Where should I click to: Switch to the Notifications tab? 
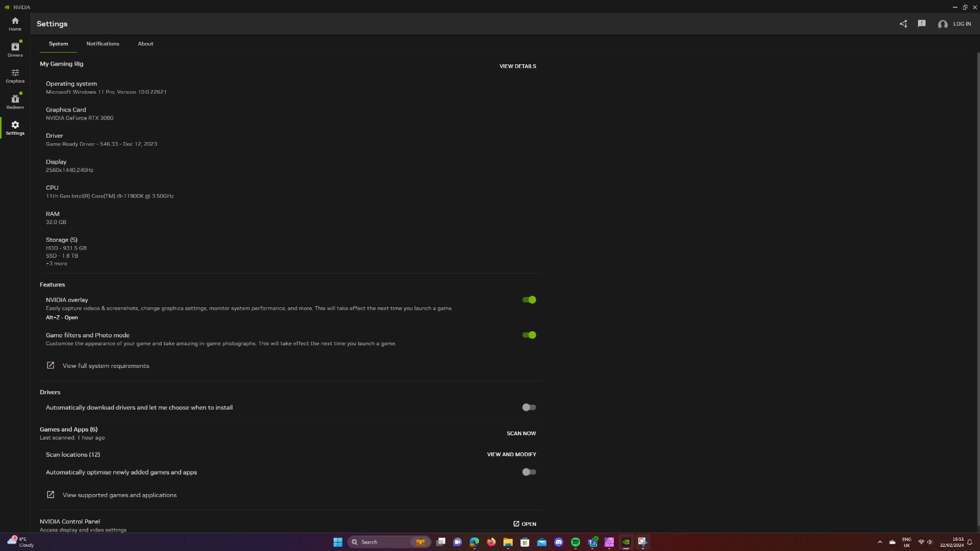(103, 44)
